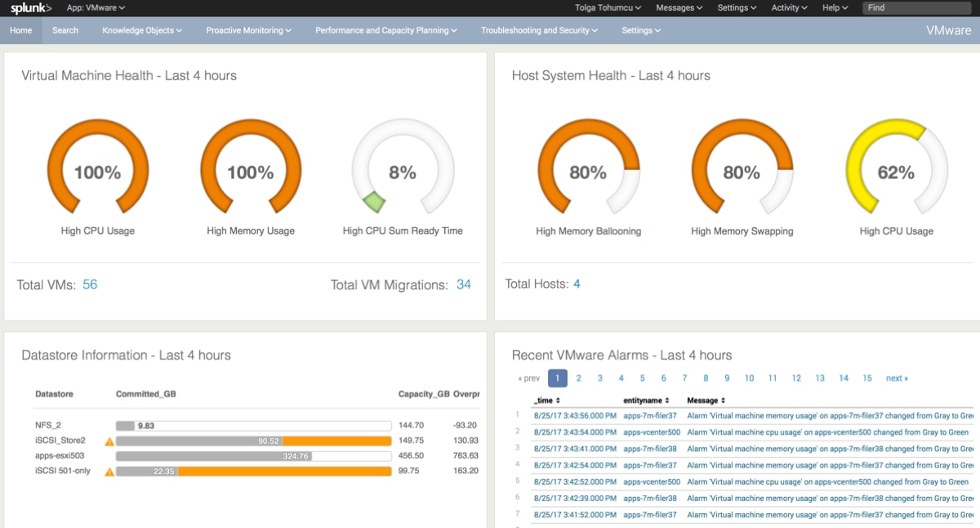Sort alarms by Message column

click(x=706, y=400)
